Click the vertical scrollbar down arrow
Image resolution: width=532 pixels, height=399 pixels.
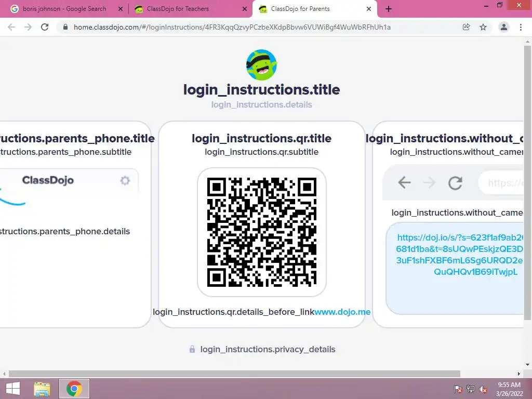527,365
